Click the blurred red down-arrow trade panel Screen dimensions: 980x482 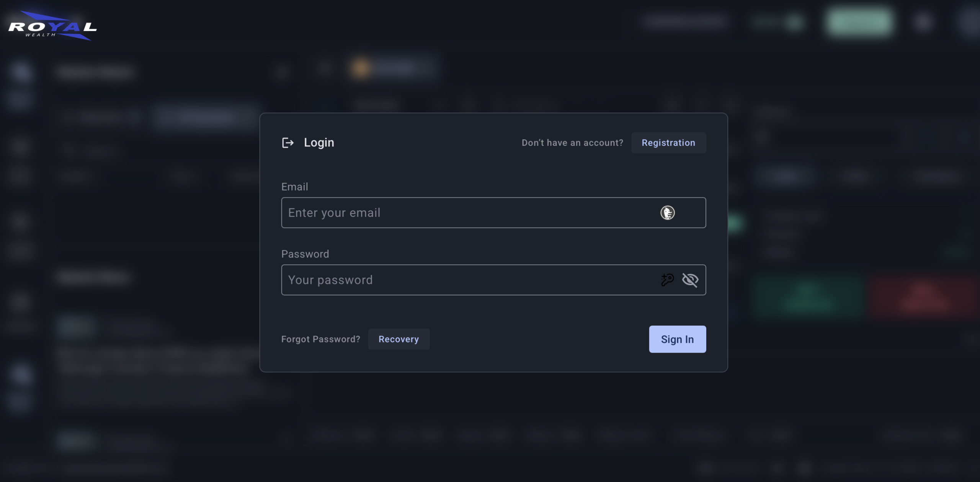925,296
